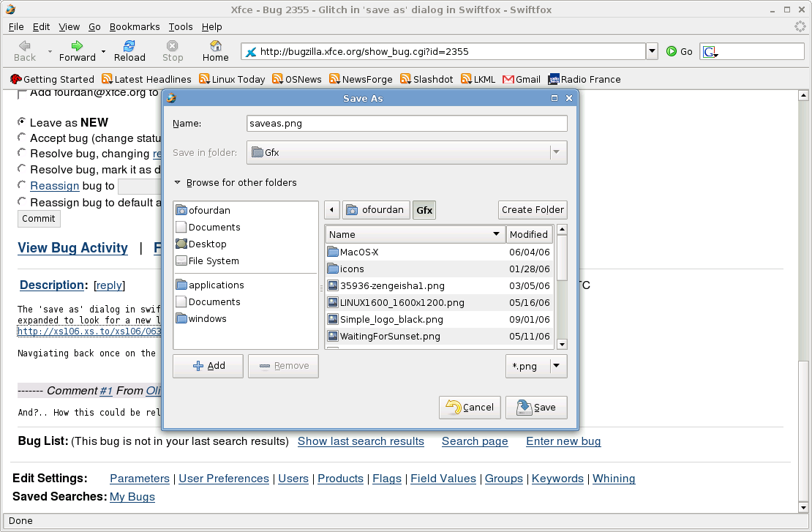Click the Save button in dialog
The image size is (812, 532).
click(x=535, y=408)
